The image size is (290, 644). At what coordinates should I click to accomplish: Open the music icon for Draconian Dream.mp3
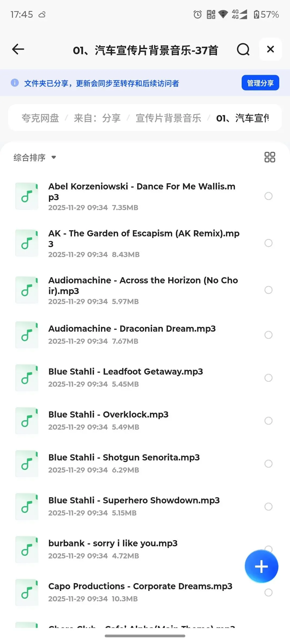[x=27, y=335]
